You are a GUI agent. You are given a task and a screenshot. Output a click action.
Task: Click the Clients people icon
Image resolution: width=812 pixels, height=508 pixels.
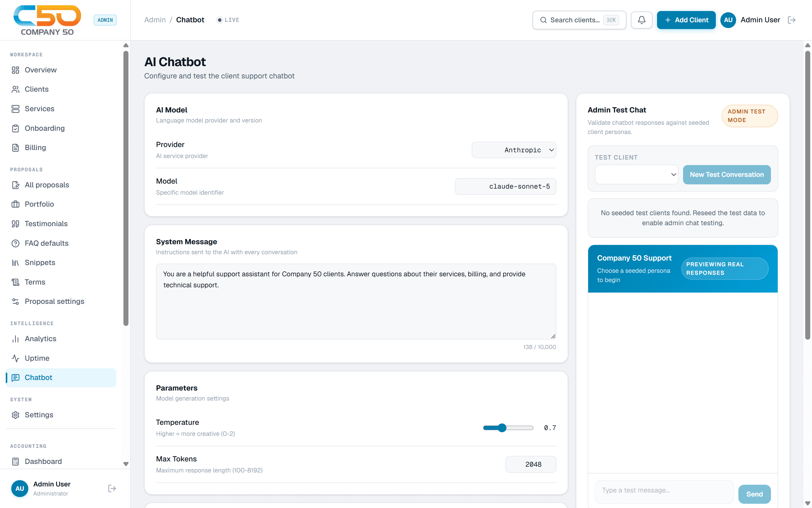tap(16, 89)
